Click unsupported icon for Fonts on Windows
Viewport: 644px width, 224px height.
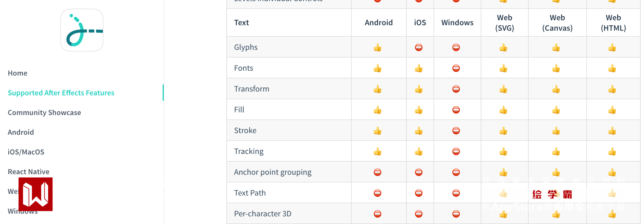pos(456,68)
